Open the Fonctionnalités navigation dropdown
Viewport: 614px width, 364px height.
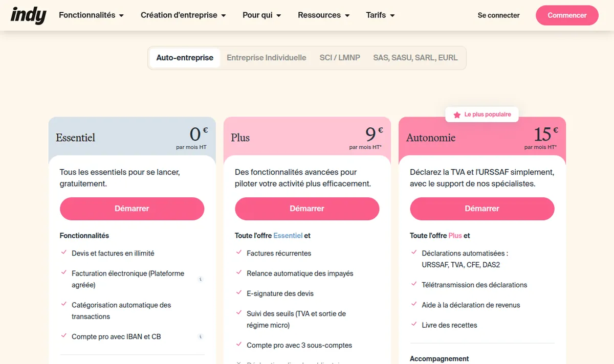coord(92,15)
